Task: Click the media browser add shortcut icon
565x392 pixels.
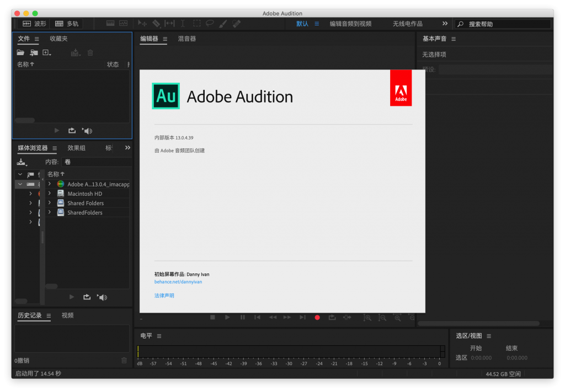Action: (x=22, y=162)
